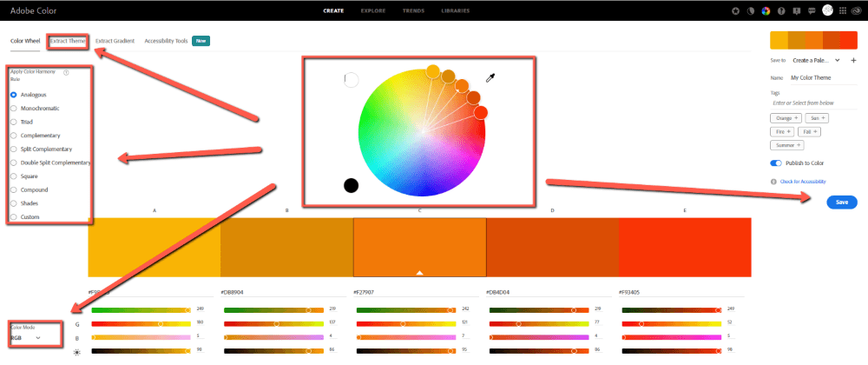Open the star icon in the top bar
868x365 pixels.
(x=735, y=10)
